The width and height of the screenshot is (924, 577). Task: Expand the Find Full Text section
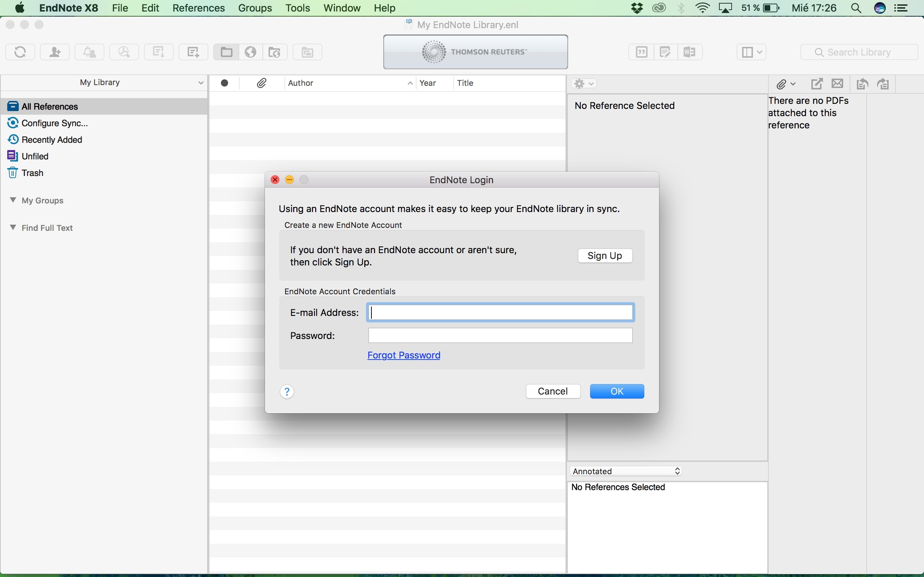[13, 227]
